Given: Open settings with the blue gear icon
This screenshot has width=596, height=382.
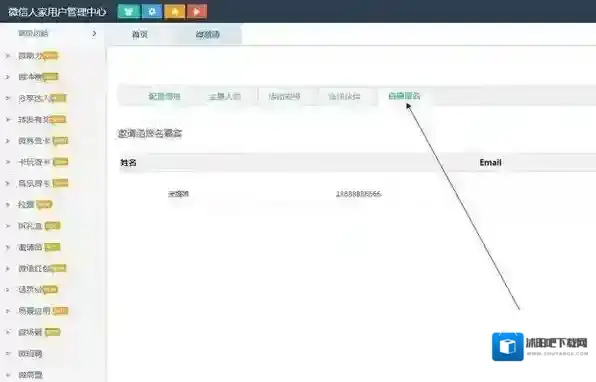Looking at the screenshot, I should coord(152,11).
